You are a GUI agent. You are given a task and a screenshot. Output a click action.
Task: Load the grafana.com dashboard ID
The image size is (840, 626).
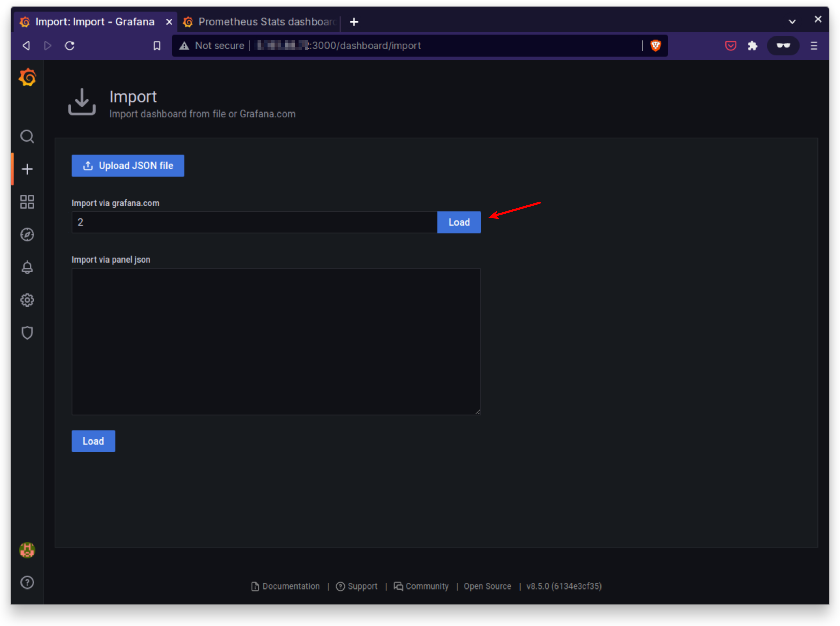point(459,222)
